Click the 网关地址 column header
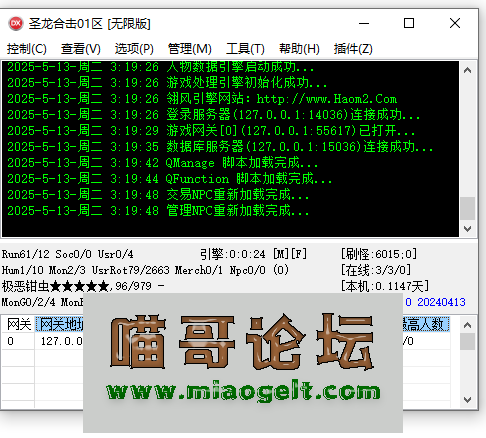This screenshot has height=438, width=486. point(59,324)
